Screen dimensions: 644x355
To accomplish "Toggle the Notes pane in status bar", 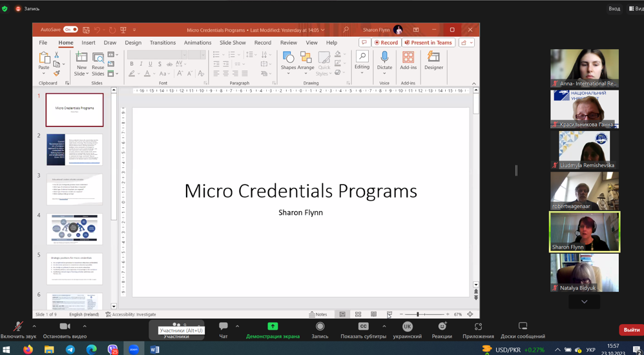I will point(318,314).
